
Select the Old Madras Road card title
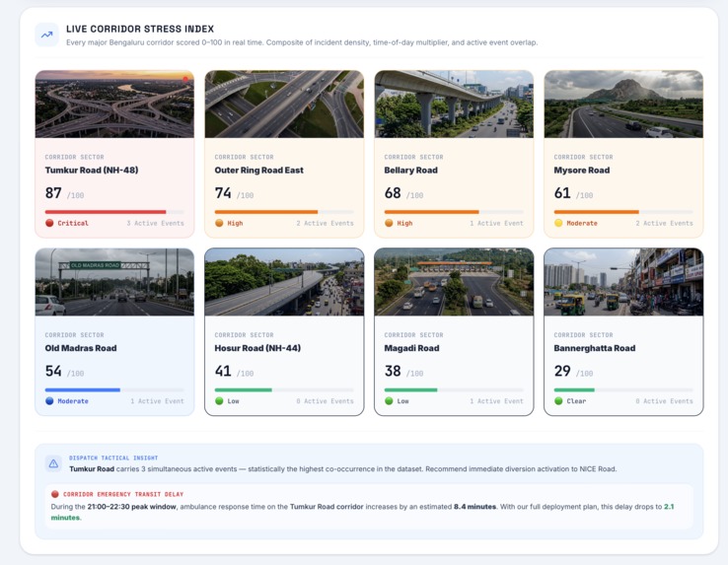point(81,348)
